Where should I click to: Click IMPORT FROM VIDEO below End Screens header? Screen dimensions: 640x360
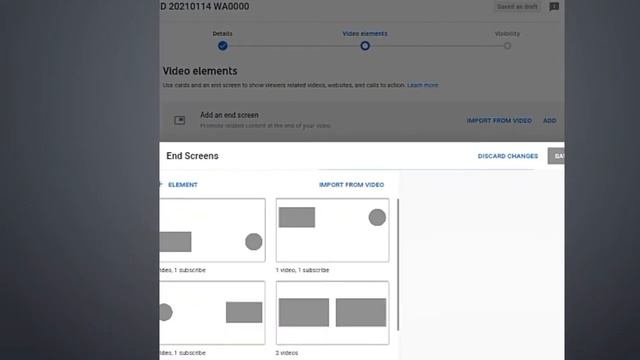coord(351,184)
